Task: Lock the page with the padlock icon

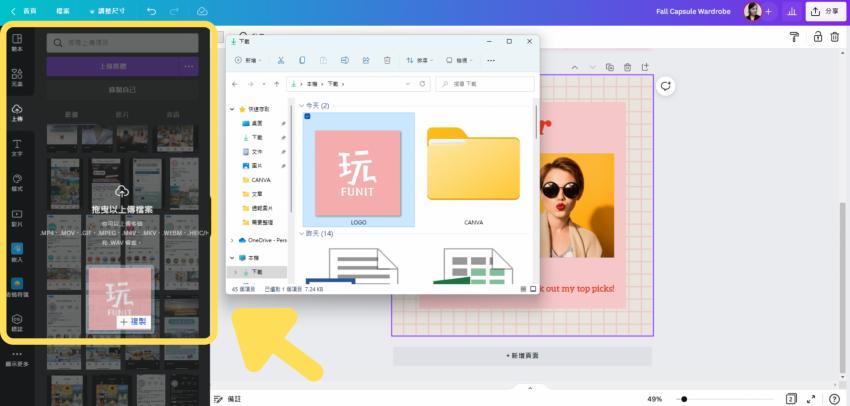Action: [817, 37]
